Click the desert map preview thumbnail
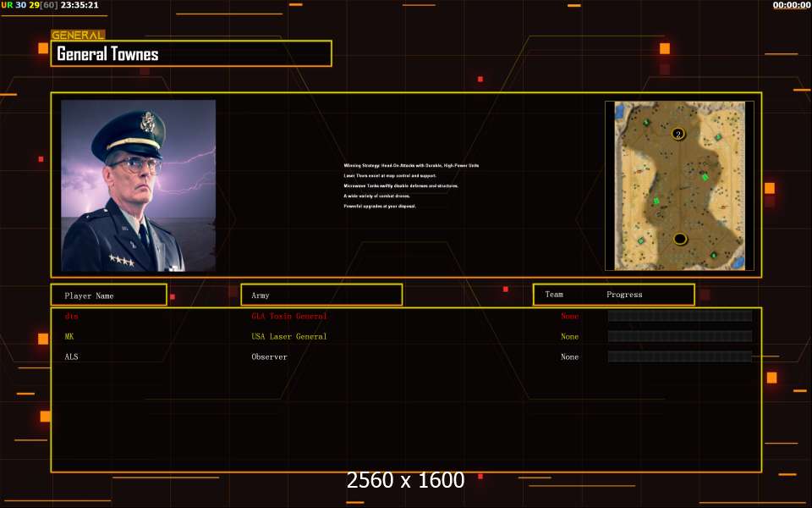The height and width of the screenshot is (508, 812). [679, 185]
